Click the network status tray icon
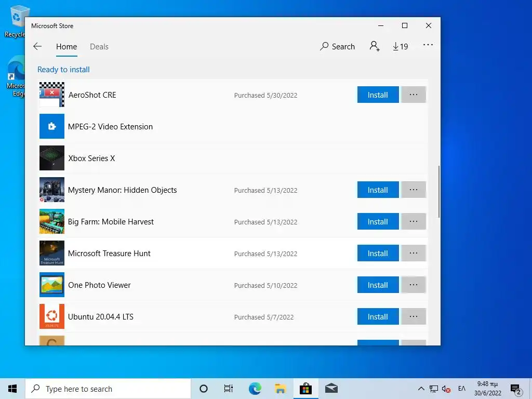The image size is (532, 399). coord(434,389)
